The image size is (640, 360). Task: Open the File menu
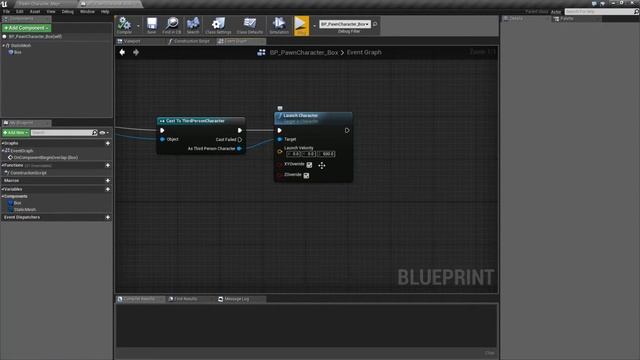point(7,11)
